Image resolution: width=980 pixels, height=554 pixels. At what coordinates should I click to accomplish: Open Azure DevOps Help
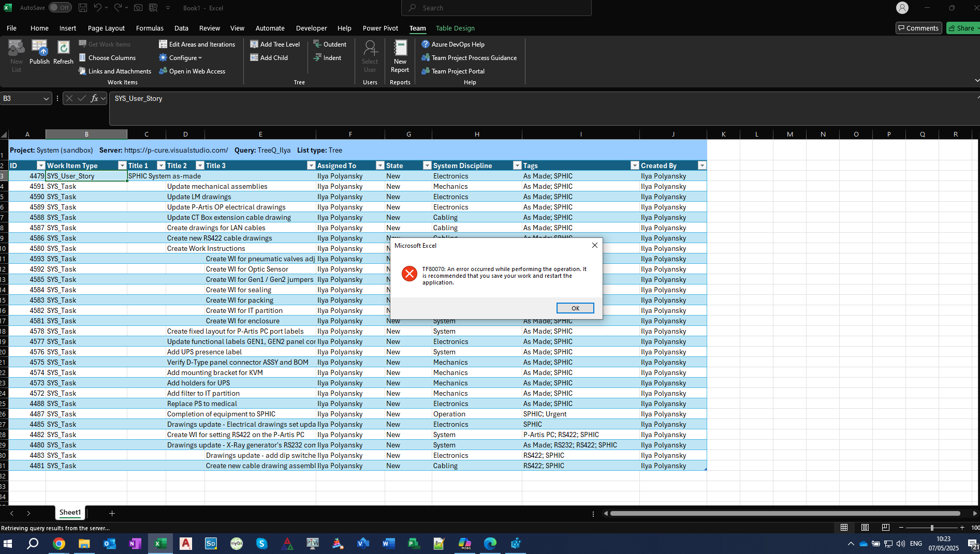(x=453, y=44)
